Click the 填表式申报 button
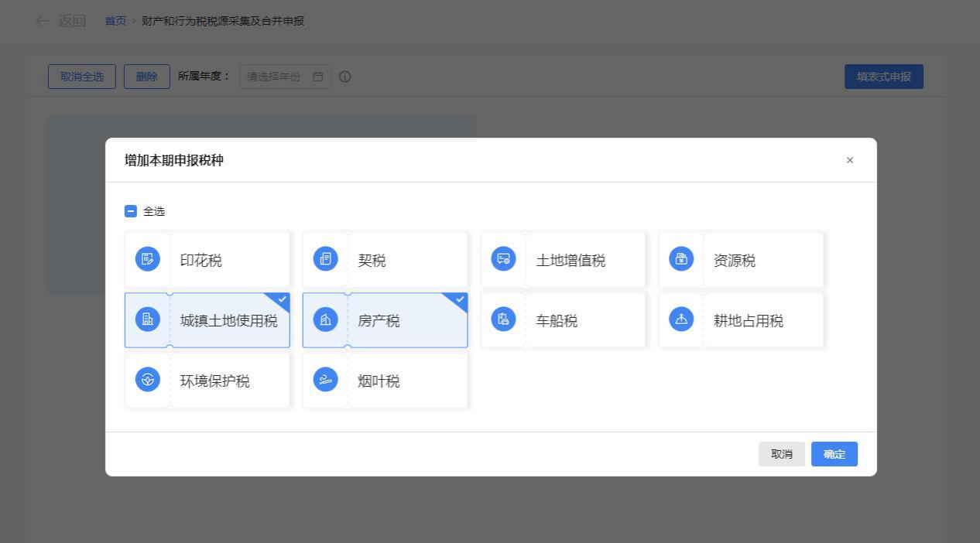 coord(883,77)
